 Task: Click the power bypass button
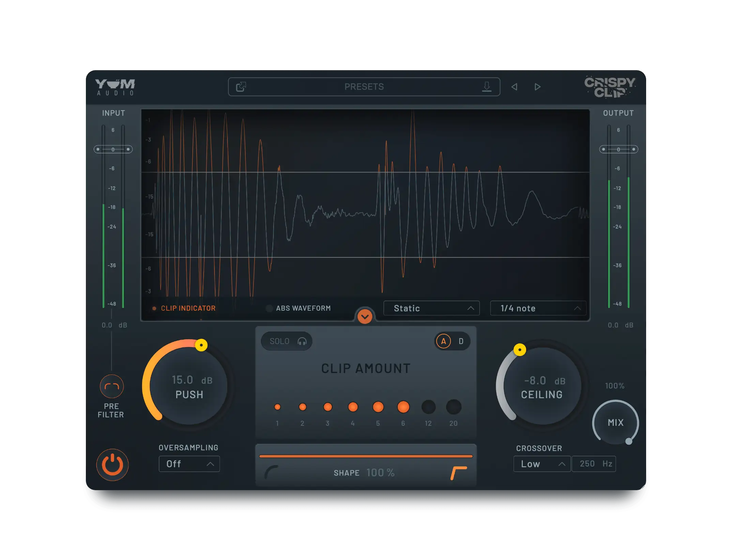[112, 465]
